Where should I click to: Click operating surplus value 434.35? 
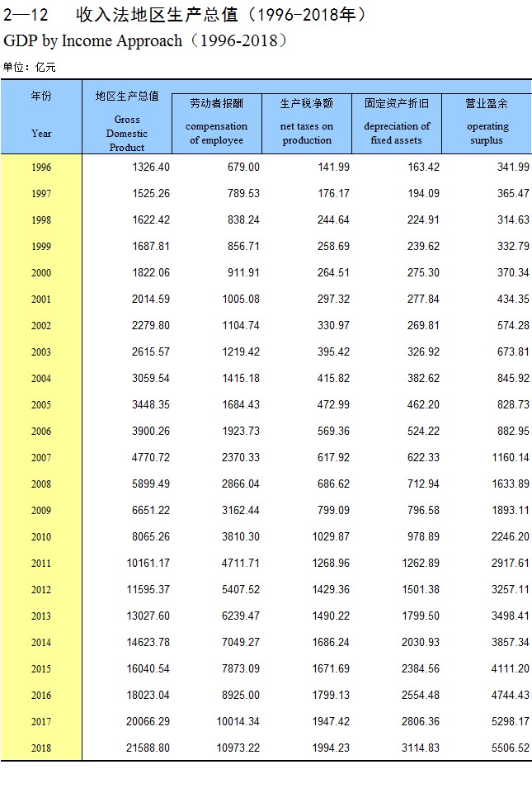tap(513, 299)
